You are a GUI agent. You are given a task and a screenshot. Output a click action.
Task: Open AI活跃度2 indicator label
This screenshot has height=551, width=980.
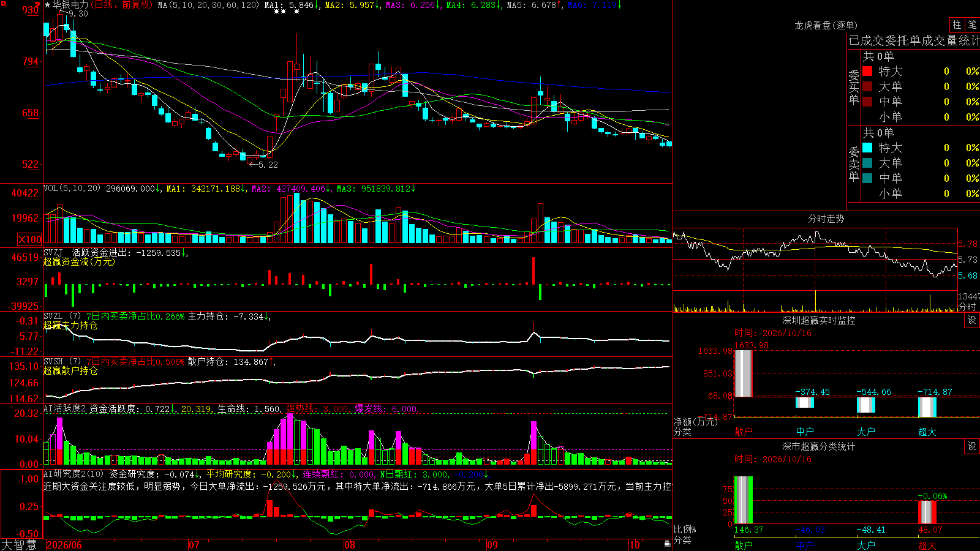click(65, 409)
